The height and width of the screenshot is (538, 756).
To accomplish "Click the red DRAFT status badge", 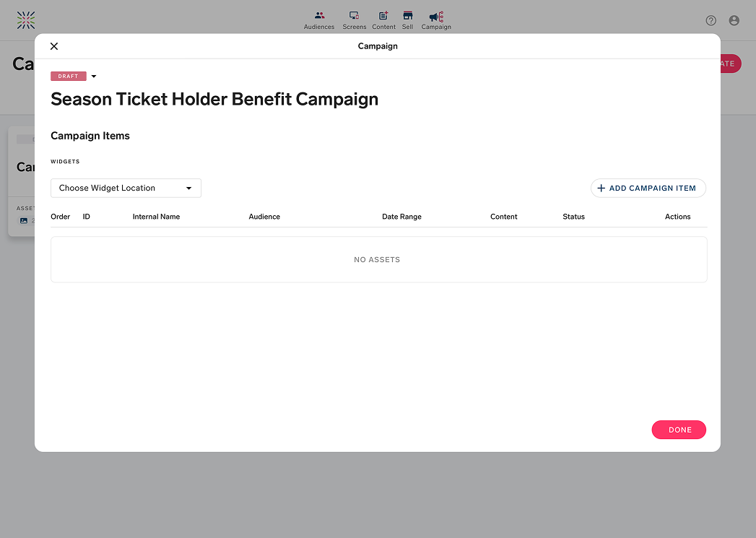I will (x=69, y=77).
